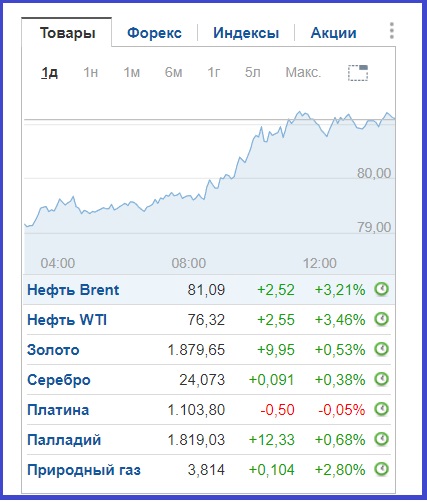Screen dimensions: 427x502
Task: Click the clock icon next to Серебро
Action: [x=381, y=379]
